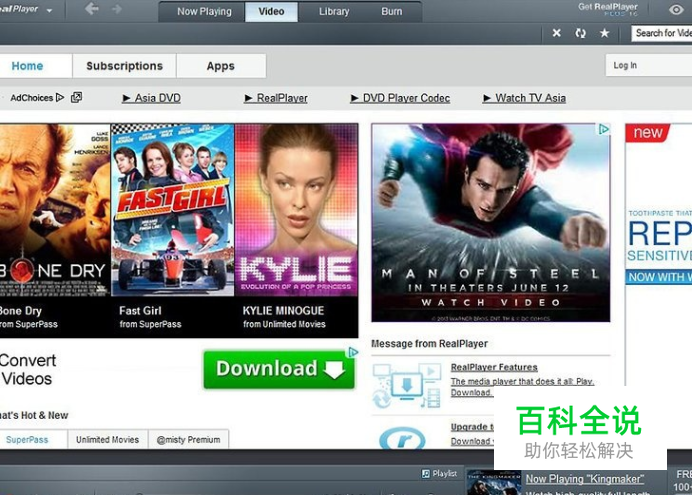The image size is (692, 495).
Task: Click the refresh page icon
Action: [x=580, y=33]
